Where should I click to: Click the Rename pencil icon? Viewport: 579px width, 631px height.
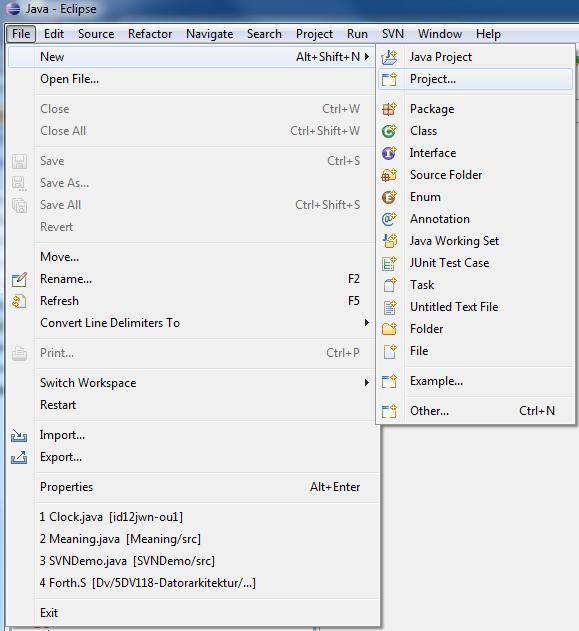click(x=19, y=279)
